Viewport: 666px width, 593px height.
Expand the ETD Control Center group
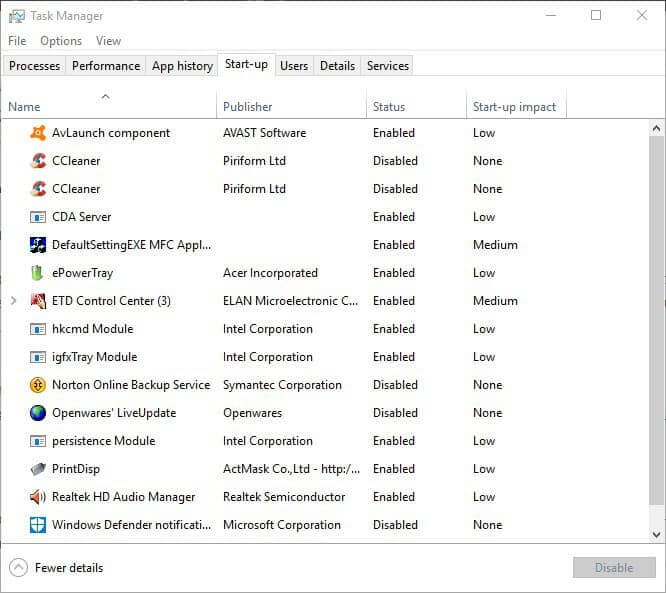(x=13, y=301)
